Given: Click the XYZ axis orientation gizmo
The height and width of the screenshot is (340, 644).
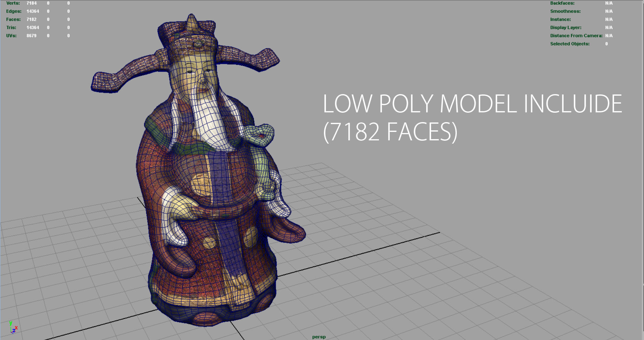Looking at the screenshot, I should [x=13, y=327].
